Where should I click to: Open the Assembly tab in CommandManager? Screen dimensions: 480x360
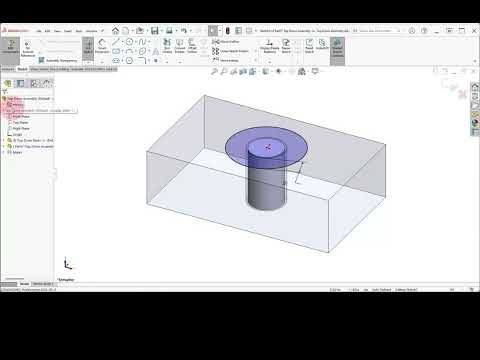[x=8, y=69]
